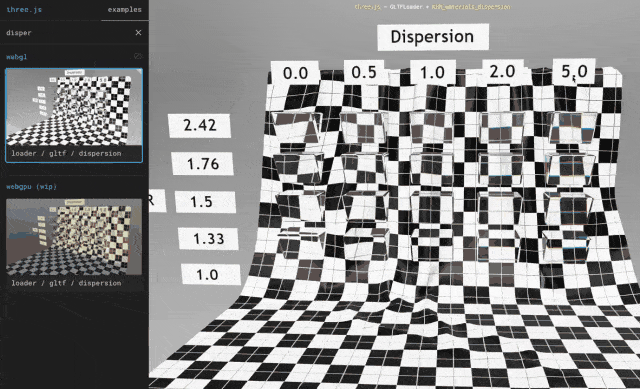Switch to the examples tab
Image resolution: width=640 pixels, height=389 pixels.
point(124,9)
